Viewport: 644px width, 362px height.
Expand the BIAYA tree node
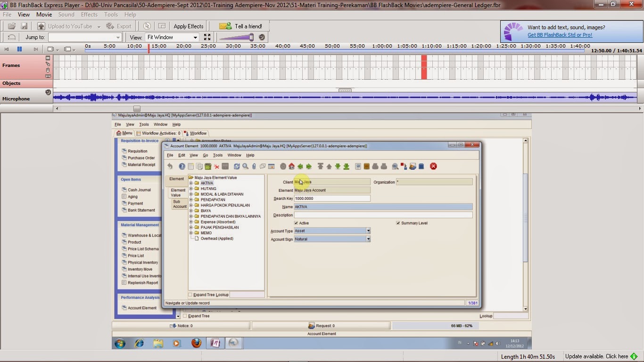click(191, 211)
